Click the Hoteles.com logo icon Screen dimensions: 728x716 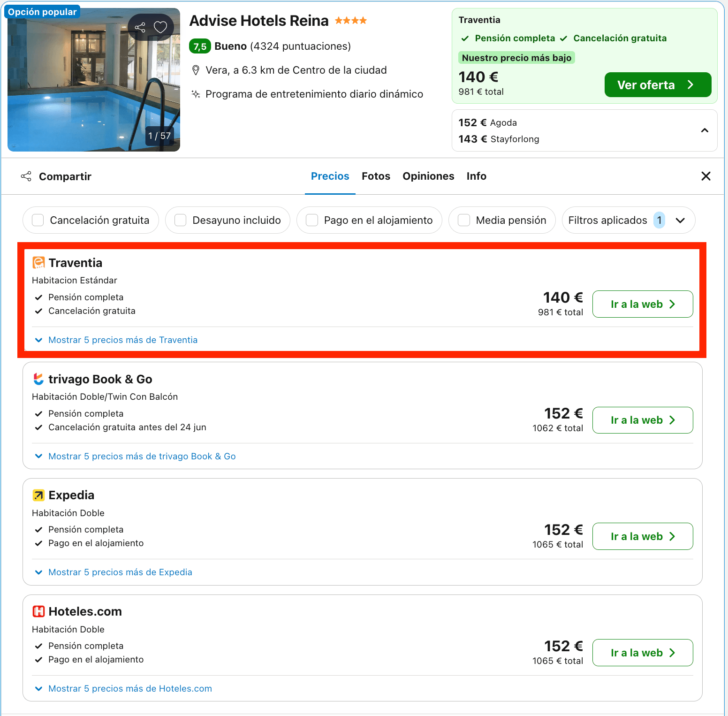pos(38,611)
